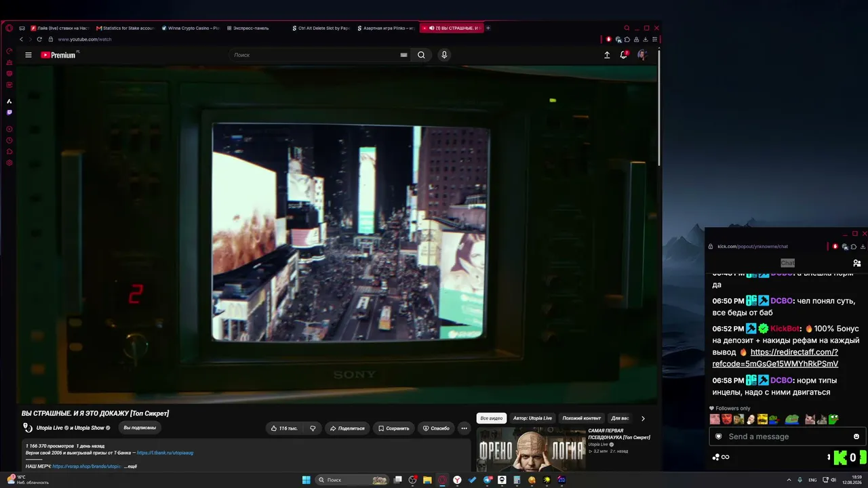Open the Kick chat users list icon
The image size is (868, 488).
857,263
